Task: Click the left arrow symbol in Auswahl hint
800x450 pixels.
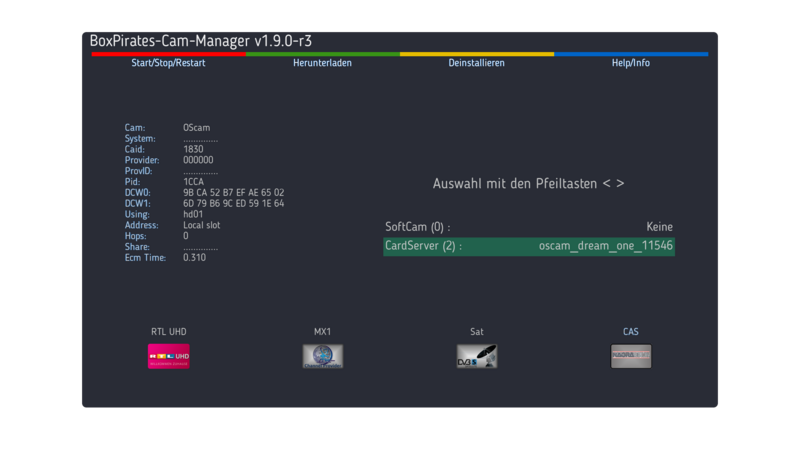Action: tap(607, 184)
